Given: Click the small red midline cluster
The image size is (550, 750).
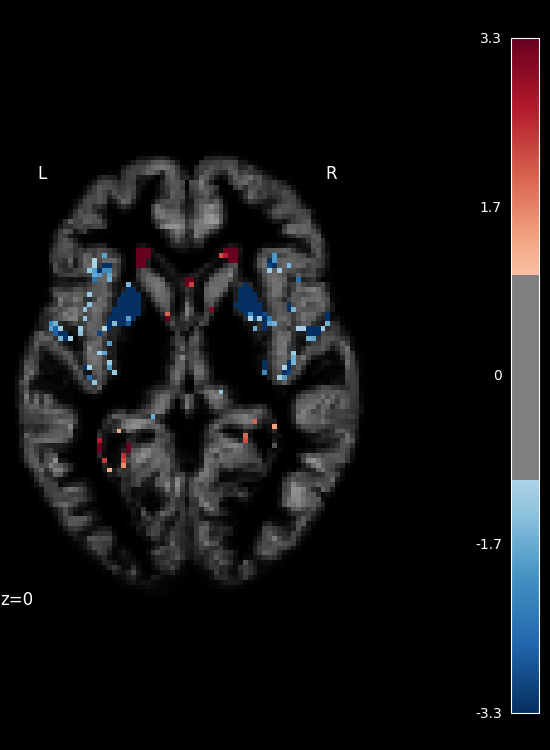Looking at the screenshot, I should click(189, 282).
